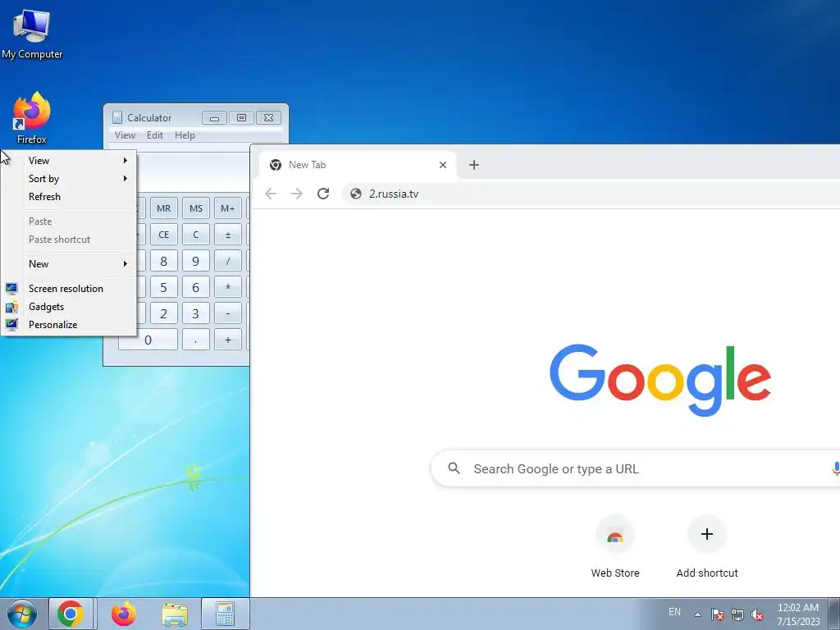Choose Refresh in the context menu
The image size is (840, 630).
point(69,197)
